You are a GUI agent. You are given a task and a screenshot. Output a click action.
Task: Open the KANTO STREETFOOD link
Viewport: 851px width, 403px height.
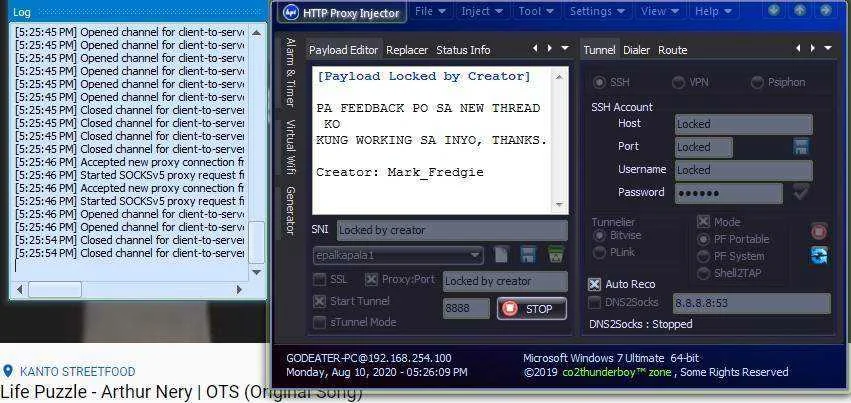(x=78, y=372)
